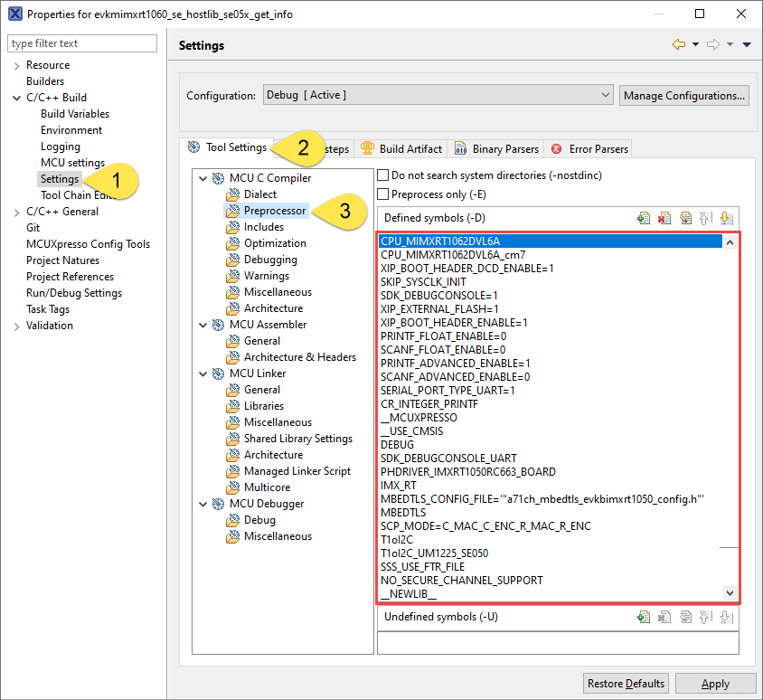Check the Preprocess only (-E) option
Image resolution: width=763 pixels, height=700 pixels.
click(383, 194)
